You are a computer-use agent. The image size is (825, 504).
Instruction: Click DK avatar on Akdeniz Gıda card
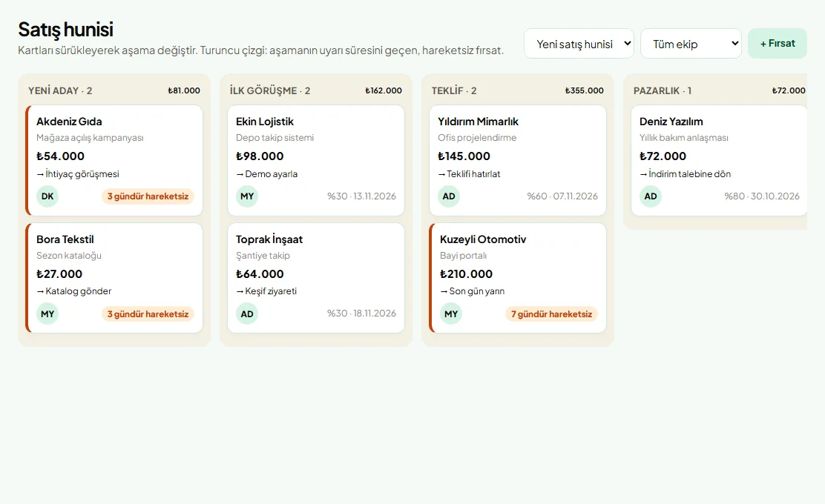click(x=47, y=196)
